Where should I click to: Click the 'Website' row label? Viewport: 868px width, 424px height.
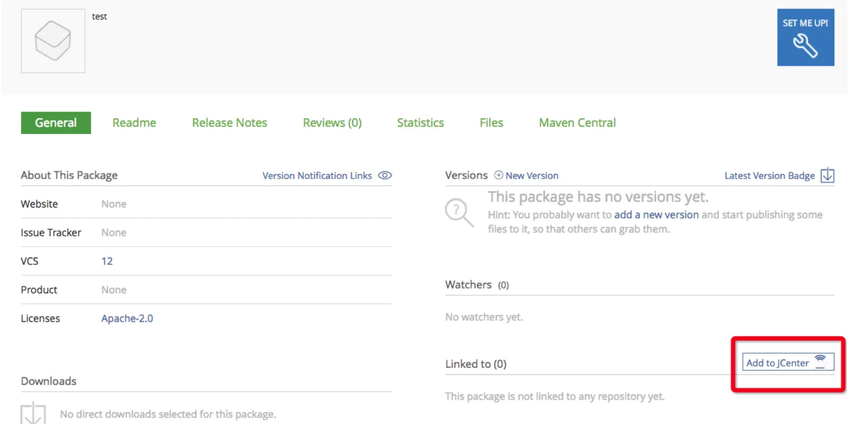pos(39,204)
